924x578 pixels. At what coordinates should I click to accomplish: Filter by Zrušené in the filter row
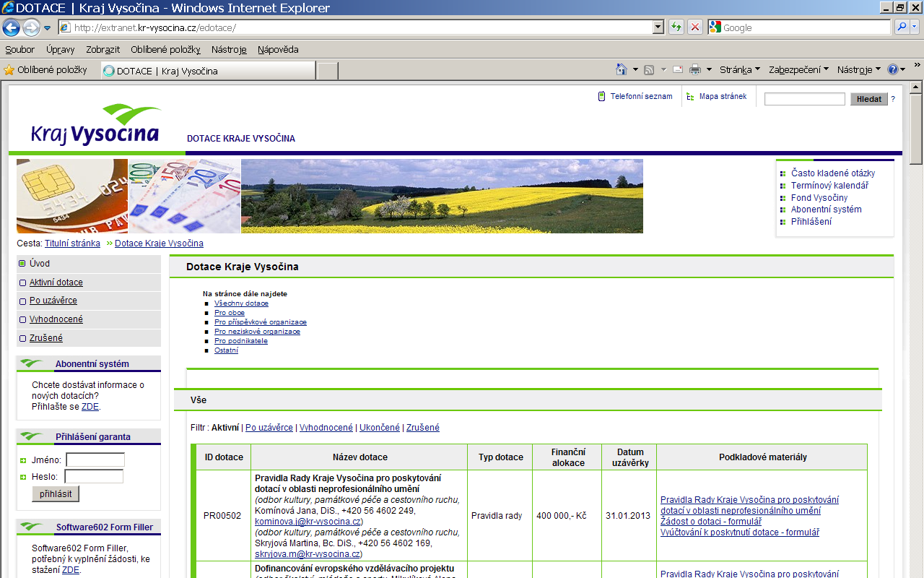(x=423, y=428)
